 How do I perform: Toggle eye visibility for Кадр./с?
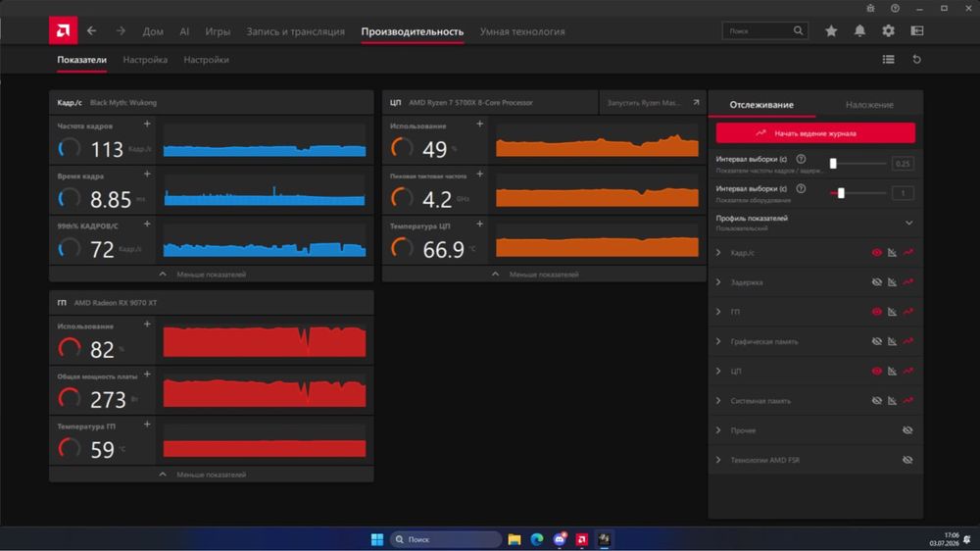[x=877, y=253]
